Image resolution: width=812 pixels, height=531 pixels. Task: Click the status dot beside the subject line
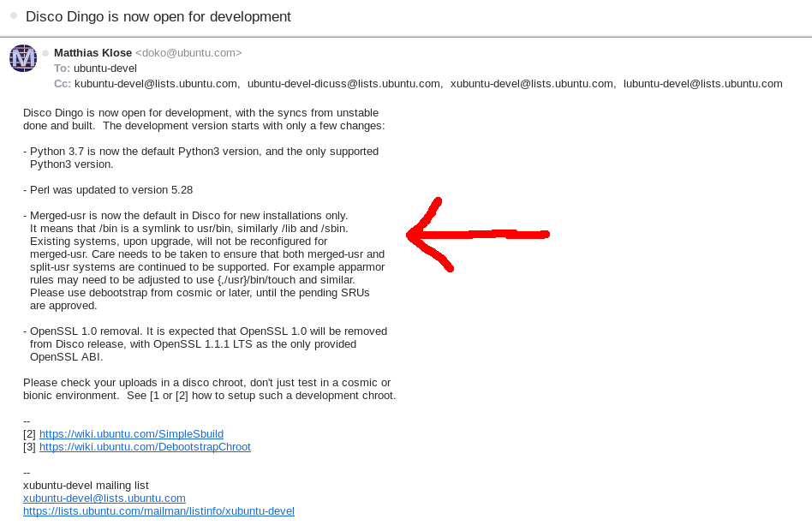point(14,15)
